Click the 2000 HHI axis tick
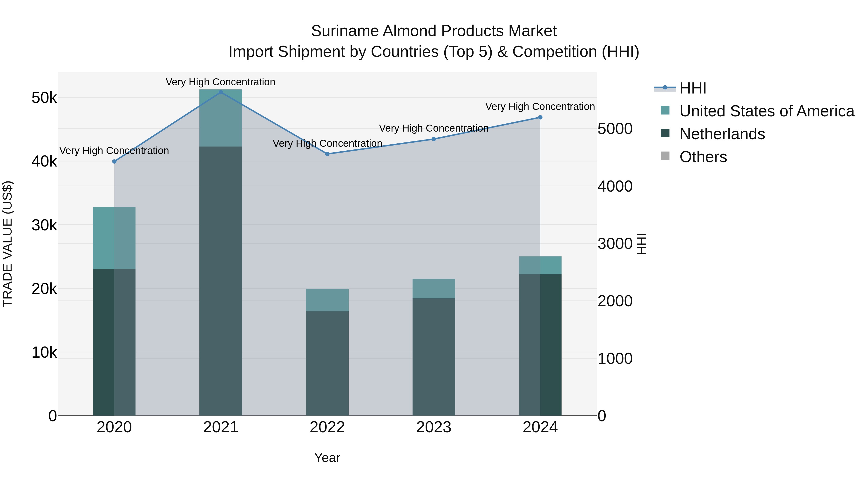 [615, 301]
